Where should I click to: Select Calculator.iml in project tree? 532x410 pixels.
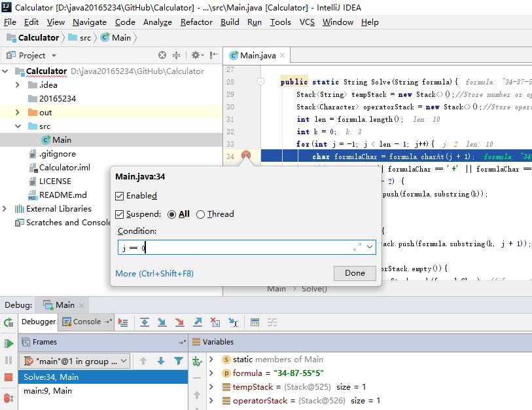pyautogui.click(x=65, y=168)
